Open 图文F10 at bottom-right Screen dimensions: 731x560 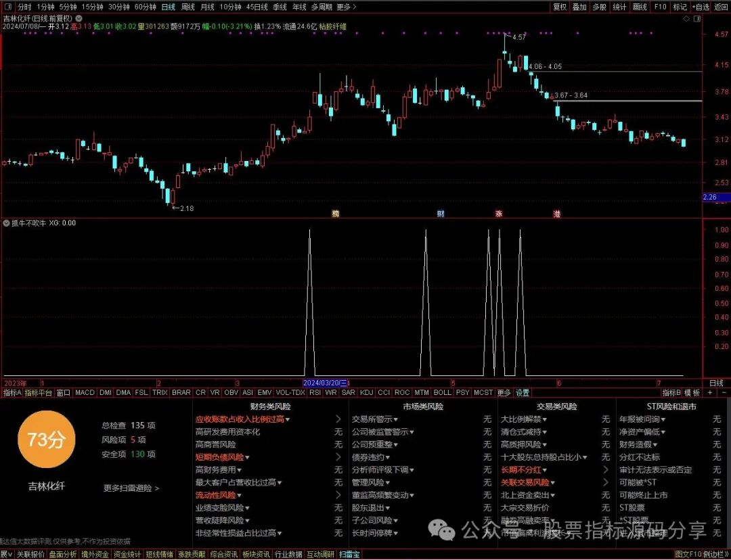(x=688, y=555)
